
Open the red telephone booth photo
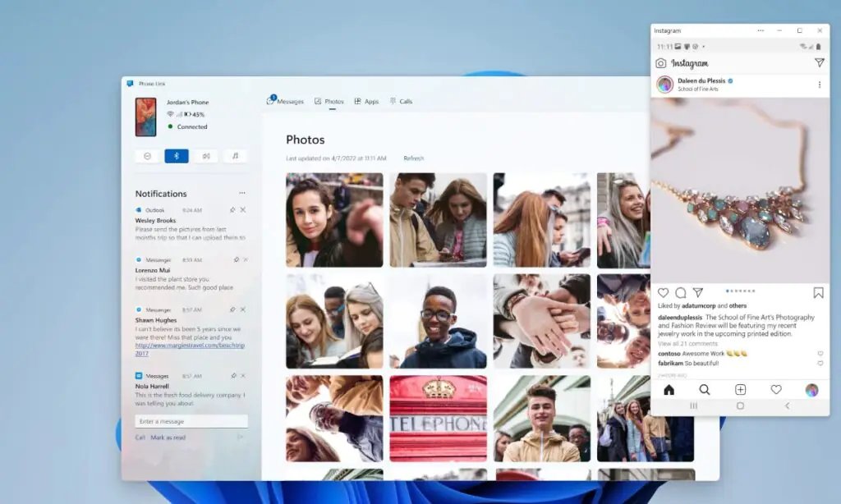coord(438,419)
